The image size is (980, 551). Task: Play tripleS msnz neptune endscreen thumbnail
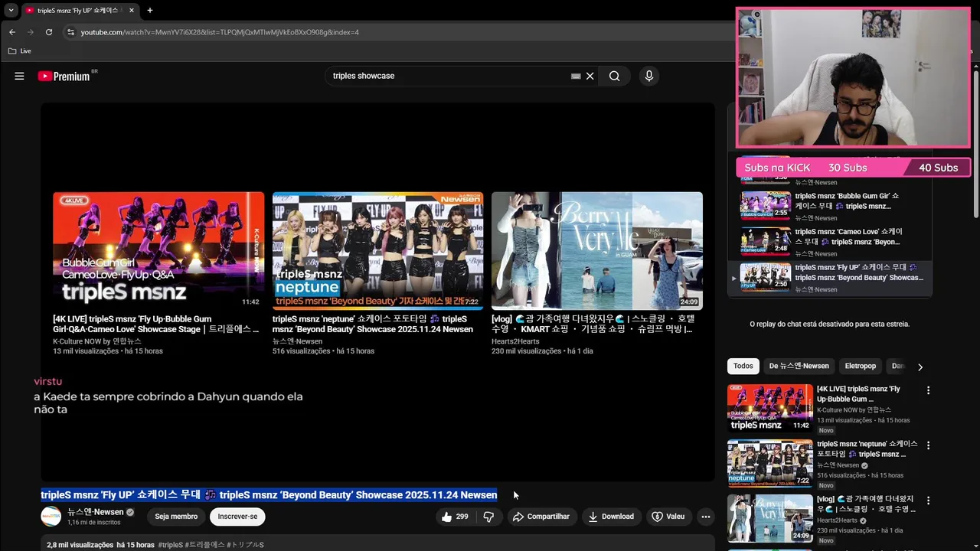click(x=377, y=251)
